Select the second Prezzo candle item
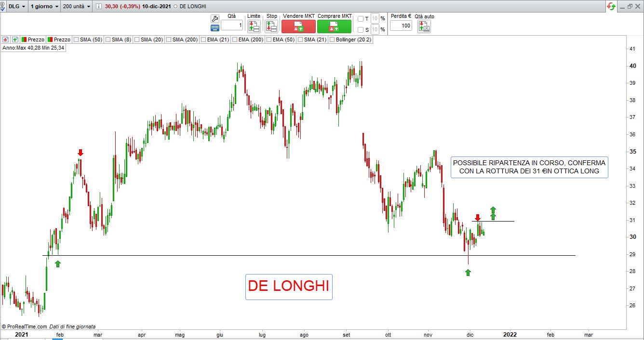 [x=59, y=39]
